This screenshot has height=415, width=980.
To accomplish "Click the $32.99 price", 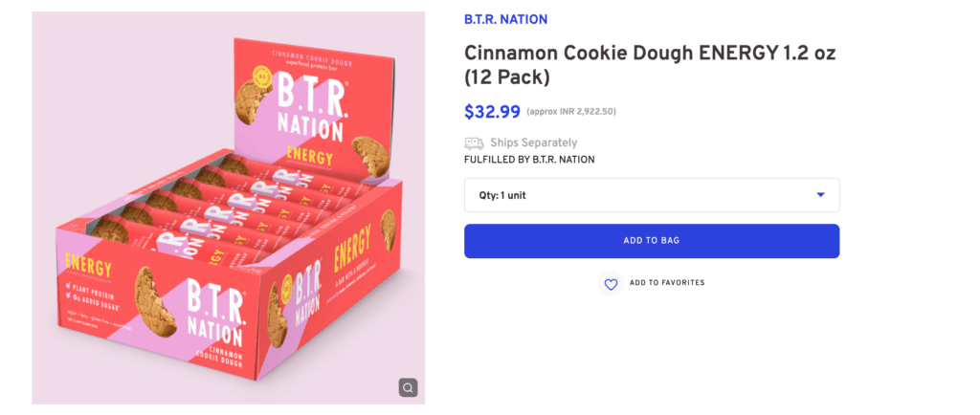I will click(492, 112).
